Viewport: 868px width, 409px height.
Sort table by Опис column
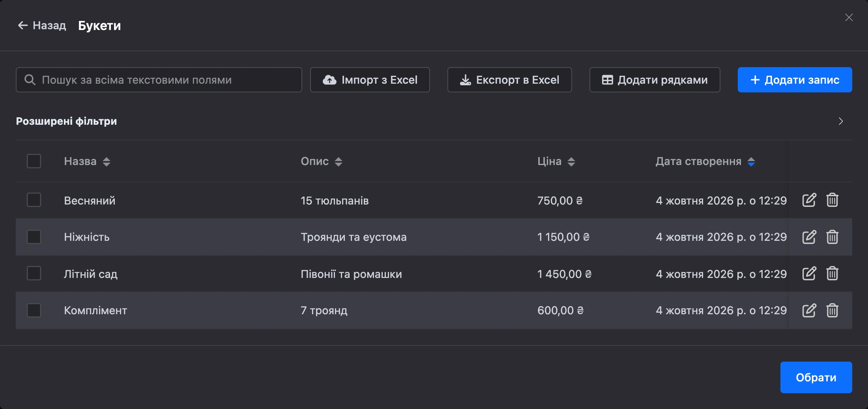pos(339,161)
